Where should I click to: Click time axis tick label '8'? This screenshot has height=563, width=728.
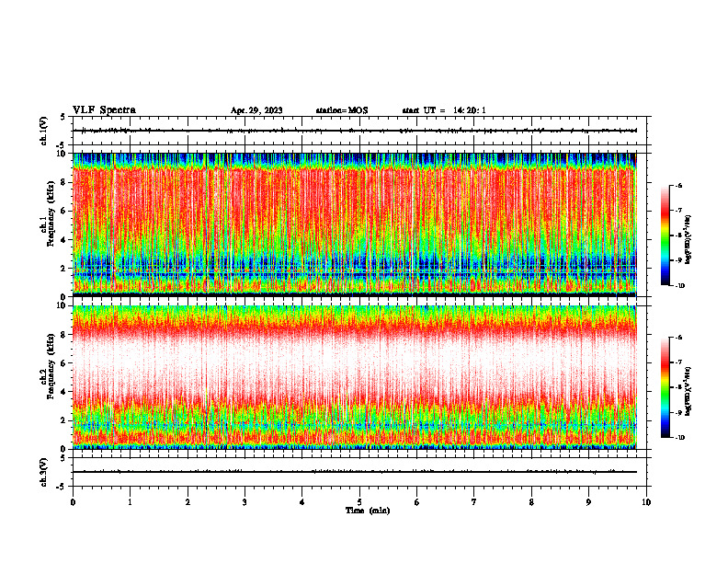pos(531,502)
